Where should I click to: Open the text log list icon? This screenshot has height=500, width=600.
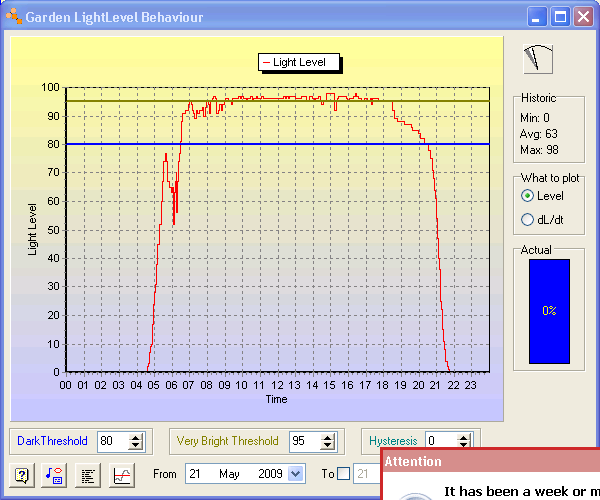[x=88, y=474]
